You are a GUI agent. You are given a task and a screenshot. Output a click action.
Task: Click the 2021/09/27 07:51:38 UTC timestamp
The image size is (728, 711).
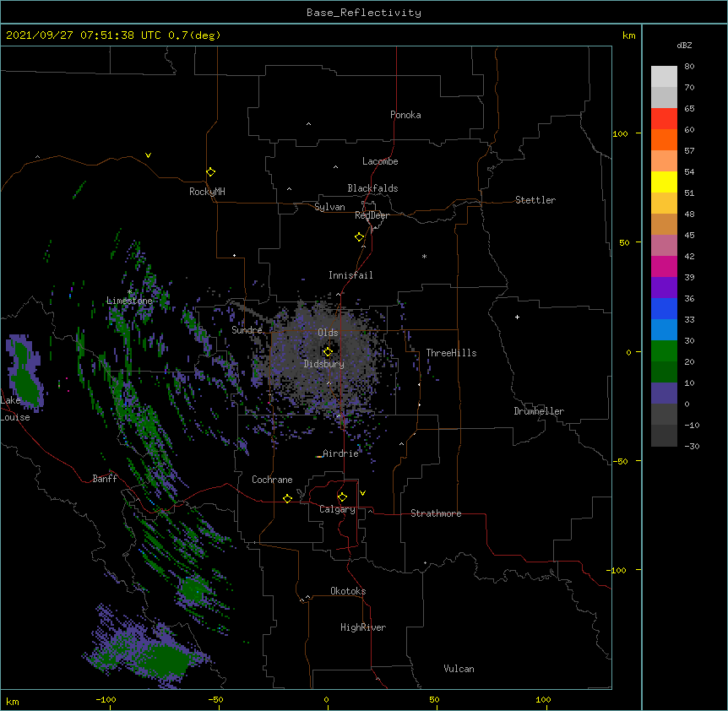click(84, 35)
